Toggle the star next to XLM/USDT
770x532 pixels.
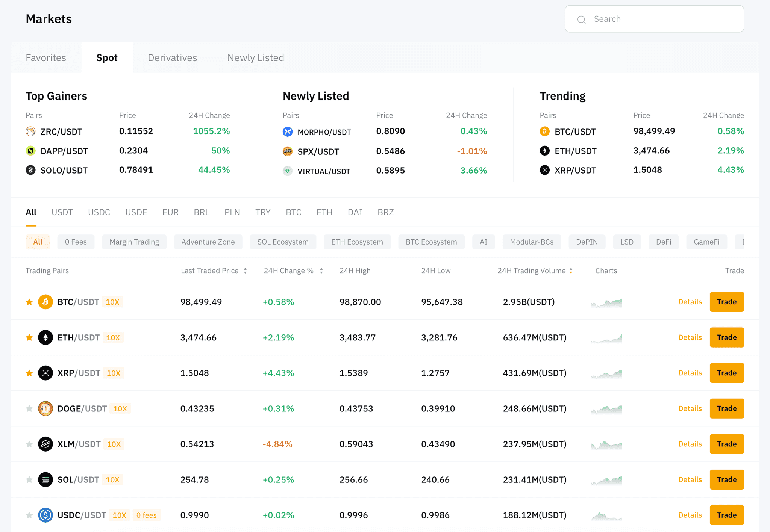[29, 444]
